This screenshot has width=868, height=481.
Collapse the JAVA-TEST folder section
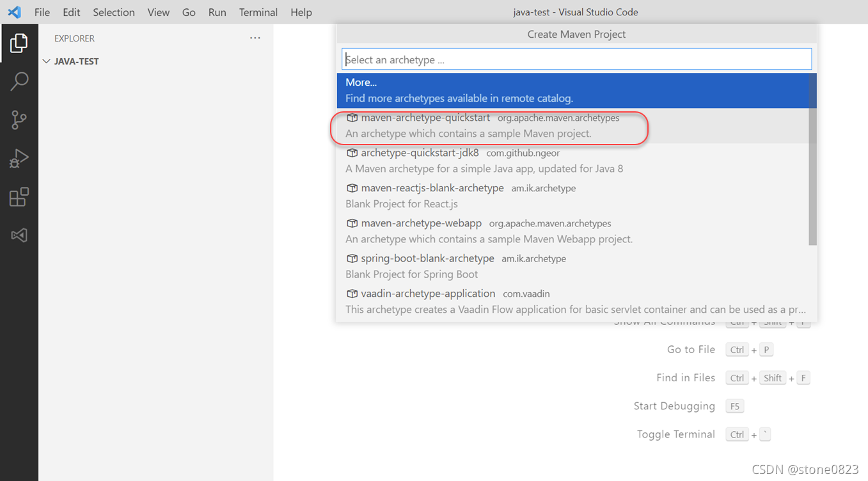(x=46, y=61)
